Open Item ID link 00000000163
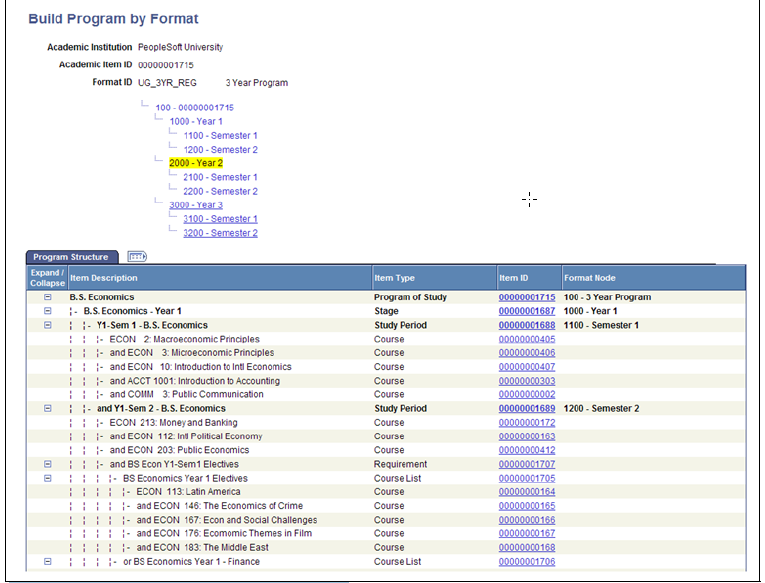This screenshot has width=765, height=583. (527, 436)
